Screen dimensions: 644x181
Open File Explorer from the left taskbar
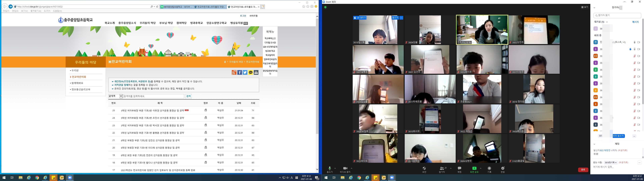point(20,177)
